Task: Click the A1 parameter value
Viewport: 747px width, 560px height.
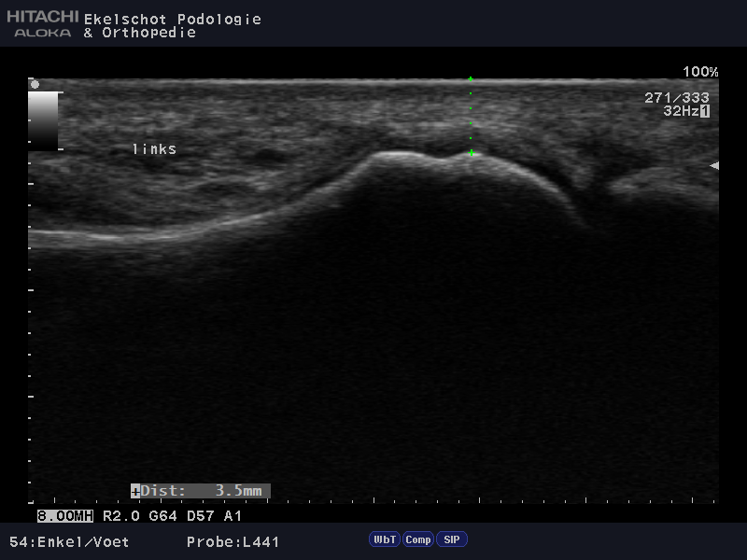Action: pos(233,516)
